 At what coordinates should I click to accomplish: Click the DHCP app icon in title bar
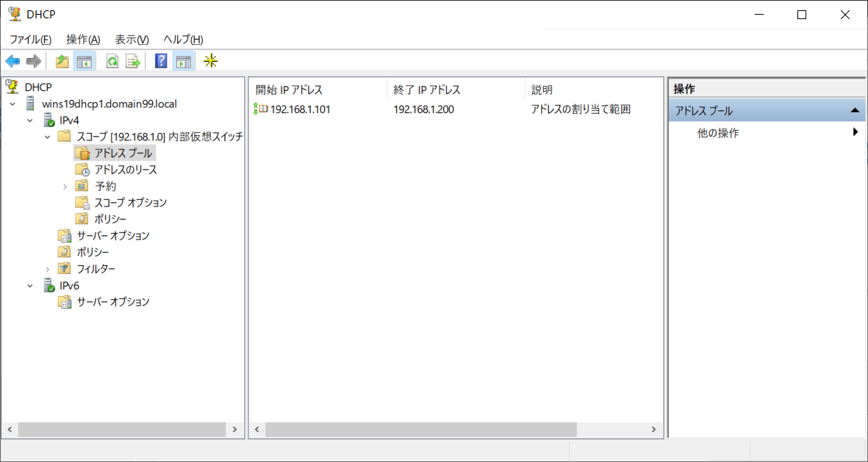(x=15, y=15)
